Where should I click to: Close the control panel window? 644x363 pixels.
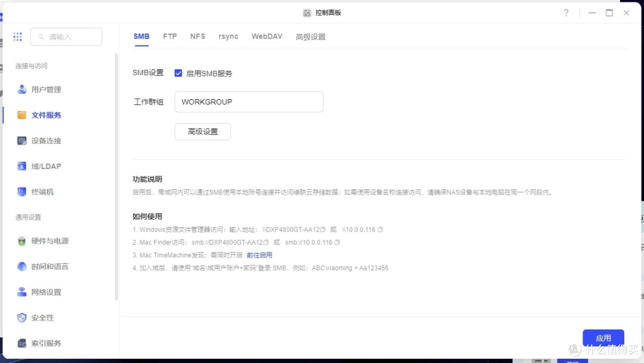point(626,13)
